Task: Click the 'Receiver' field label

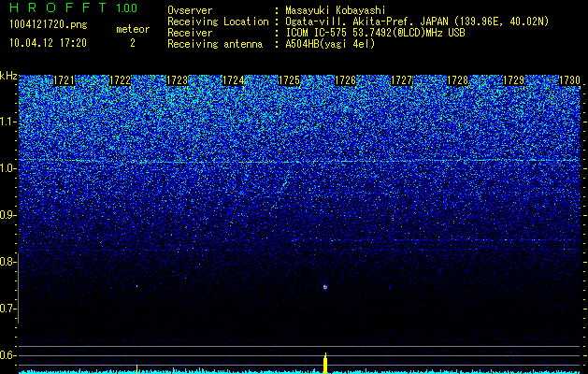Action: tap(190, 33)
